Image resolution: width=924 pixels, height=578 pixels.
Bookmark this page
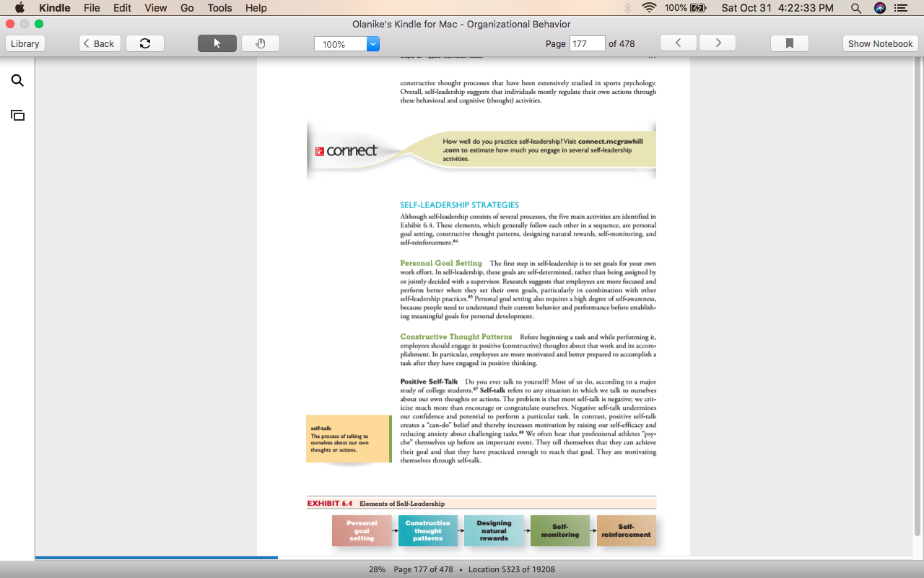click(790, 43)
